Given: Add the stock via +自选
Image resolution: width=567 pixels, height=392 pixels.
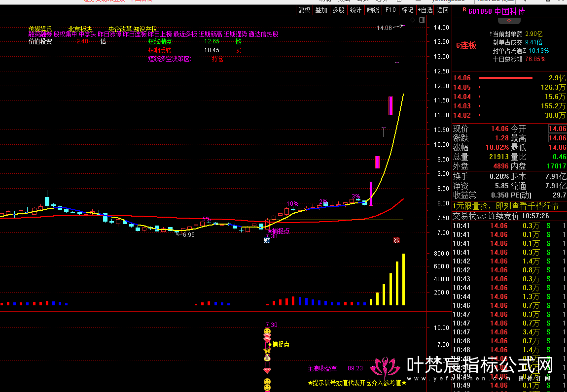Looking at the screenshot, I should (425, 10).
